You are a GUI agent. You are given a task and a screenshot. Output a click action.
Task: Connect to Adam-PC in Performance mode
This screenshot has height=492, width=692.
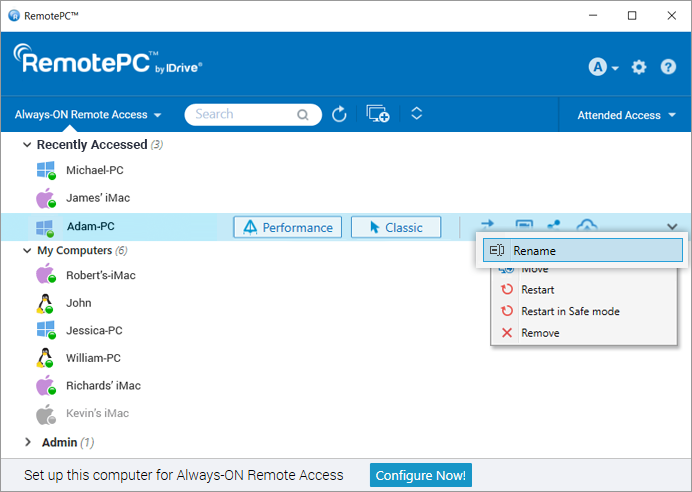click(287, 227)
